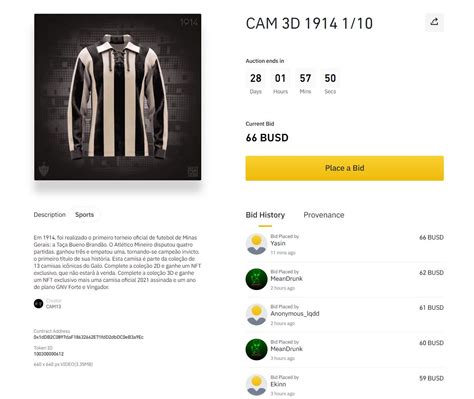Open Yasin's bidder avatar
Screen dimensions: 474x399
256,244
